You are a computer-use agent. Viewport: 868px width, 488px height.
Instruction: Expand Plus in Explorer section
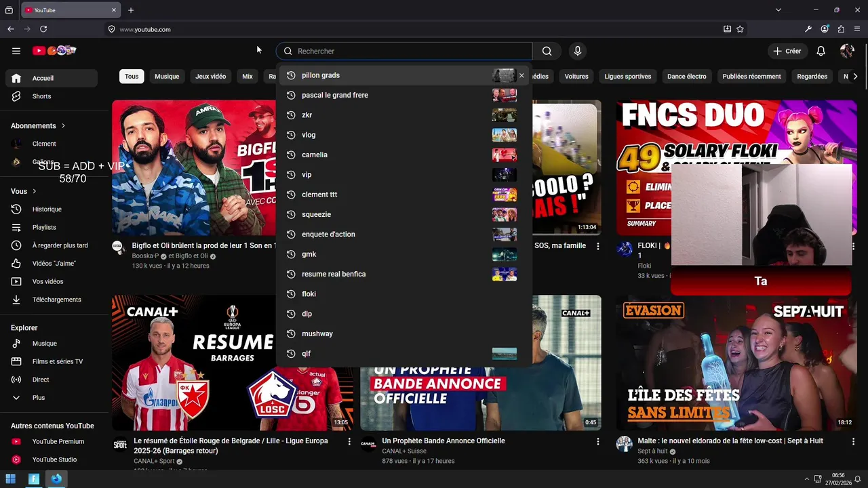[52, 398]
